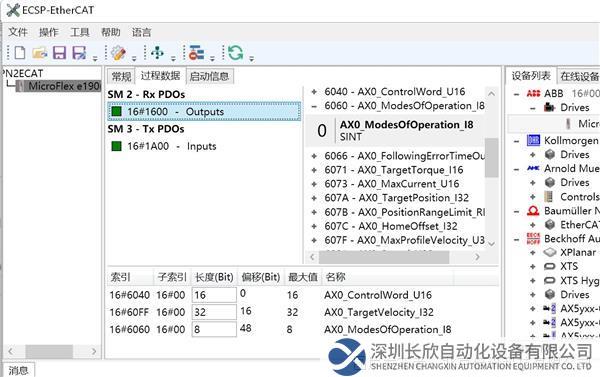Viewport: 600px width, 377px height.
Task: Open the 工具 menu
Action: [x=80, y=32]
